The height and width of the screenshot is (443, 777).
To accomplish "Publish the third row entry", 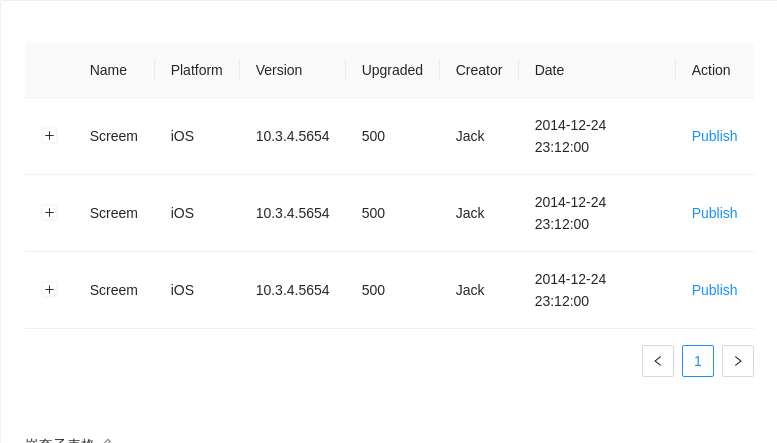I will coord(714,290).
